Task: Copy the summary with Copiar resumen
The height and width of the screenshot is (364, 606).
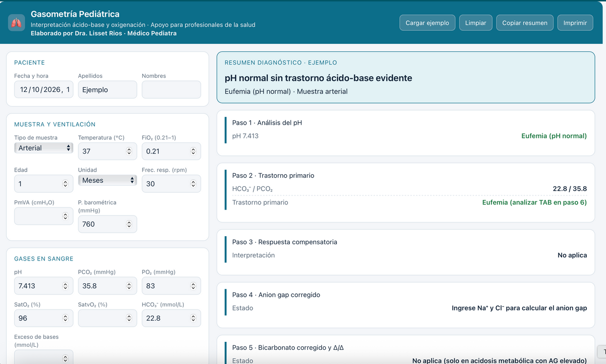Action: (525, 23)
